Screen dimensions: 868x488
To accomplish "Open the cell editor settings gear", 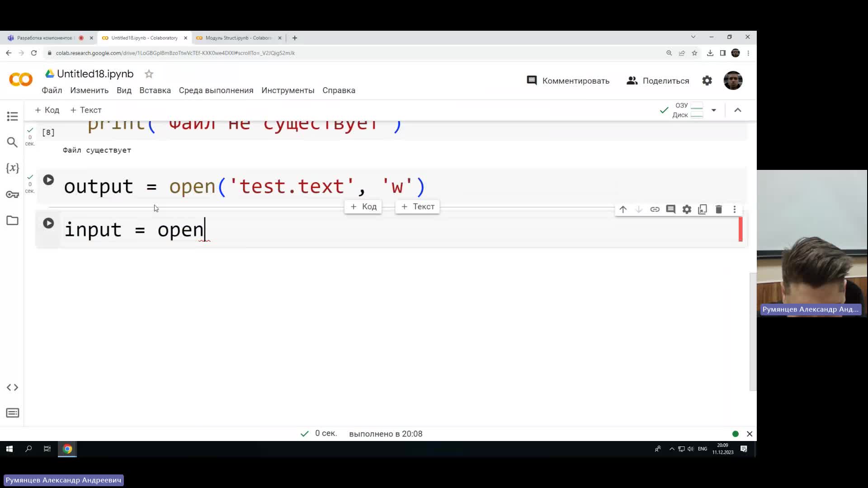I will [x=687, y=209].
